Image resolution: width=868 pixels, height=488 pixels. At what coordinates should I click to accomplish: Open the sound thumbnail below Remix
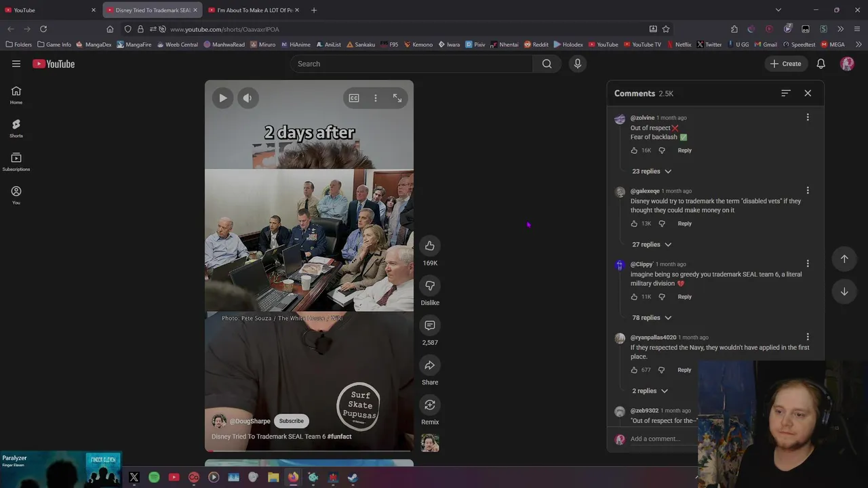point(430,443)
